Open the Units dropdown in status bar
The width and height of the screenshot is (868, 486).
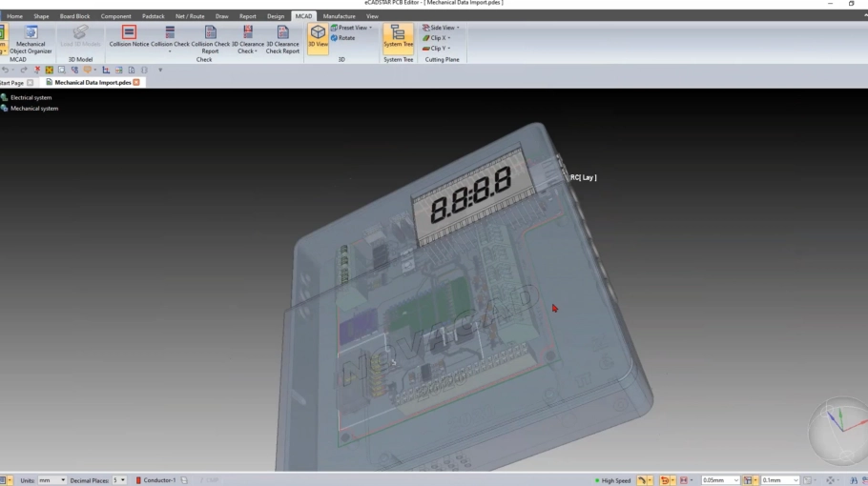(52, 480)
